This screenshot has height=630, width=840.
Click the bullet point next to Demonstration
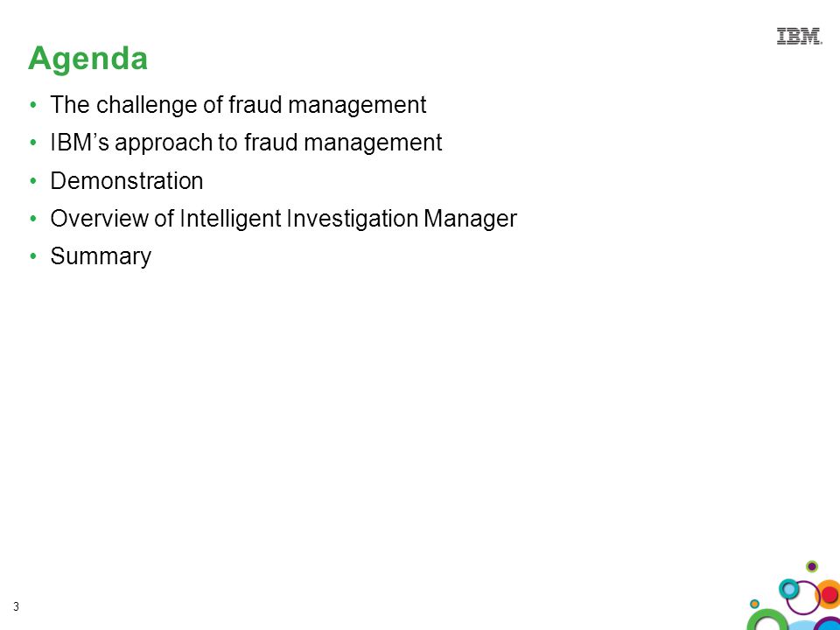coord(34,181)
